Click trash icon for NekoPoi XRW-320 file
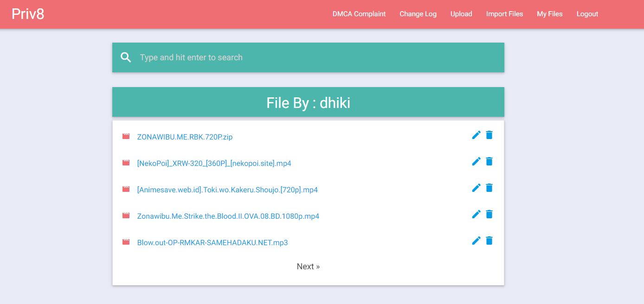 489,161
